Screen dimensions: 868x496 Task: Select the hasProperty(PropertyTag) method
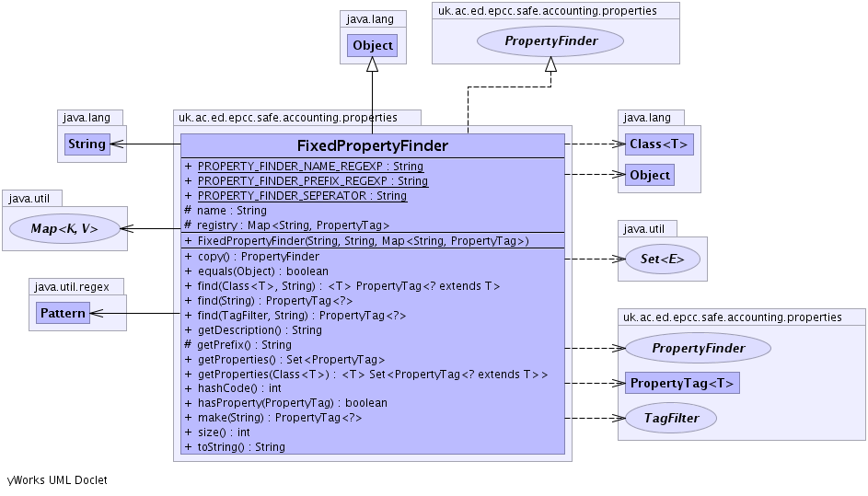(x=292, y=403)
